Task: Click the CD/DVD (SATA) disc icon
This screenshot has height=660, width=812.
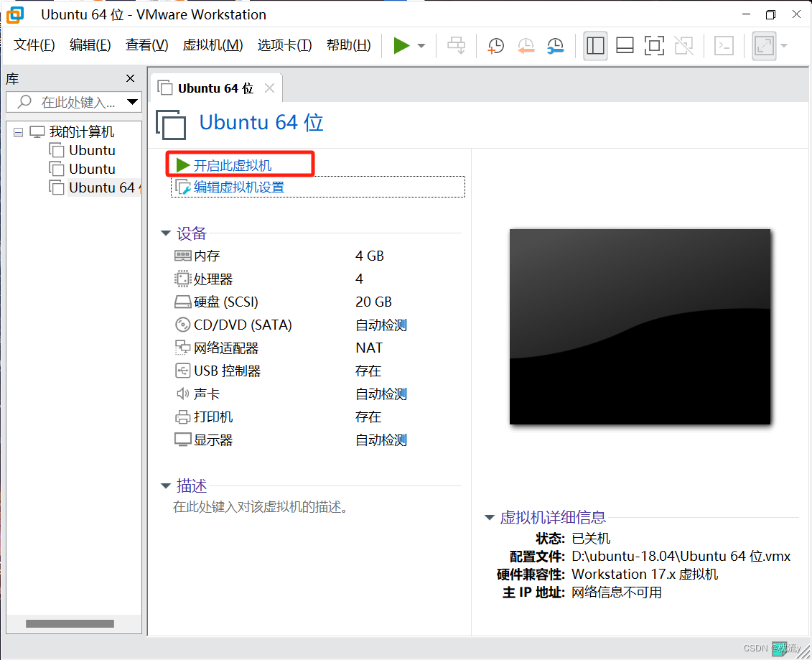Action: (x=183, y=325)
